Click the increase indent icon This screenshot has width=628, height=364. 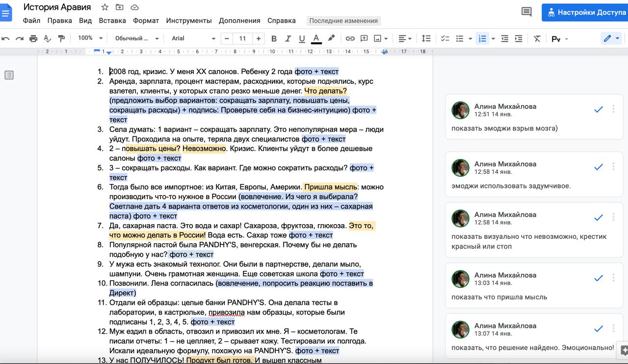click(518, 38)
